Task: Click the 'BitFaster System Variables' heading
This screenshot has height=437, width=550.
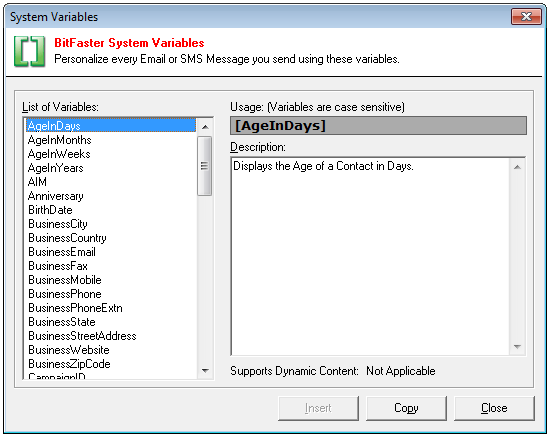Action: pos(129,43)
